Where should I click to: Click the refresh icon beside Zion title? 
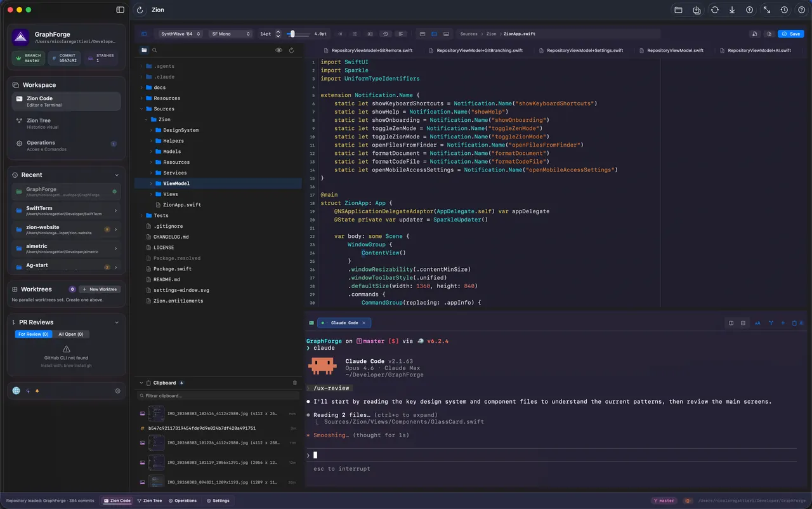[140, 10]
